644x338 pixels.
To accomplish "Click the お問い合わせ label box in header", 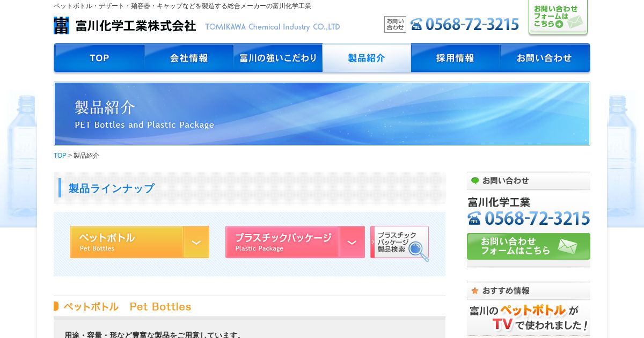I will 396,24.
